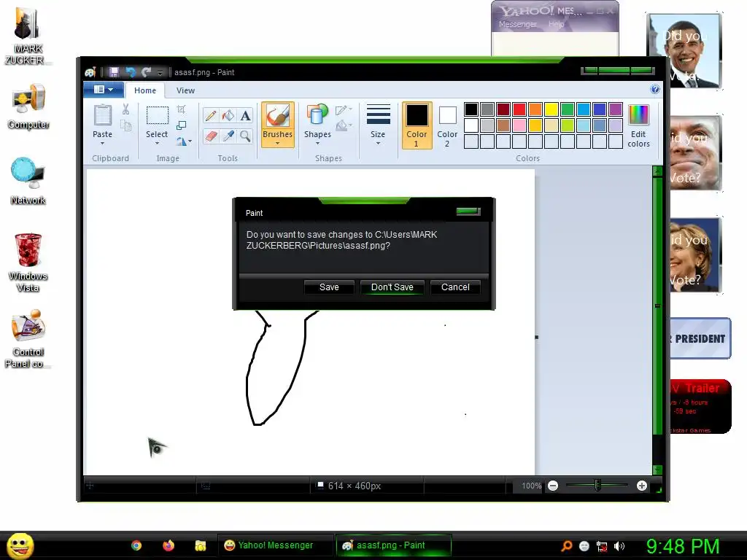Viewport: 747px width, 560px height.
Task: Click the Undo arrow in title bar
Action: coord(130,72)
